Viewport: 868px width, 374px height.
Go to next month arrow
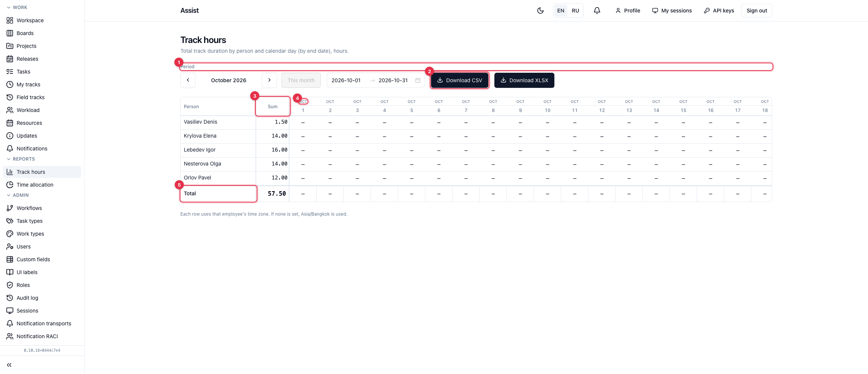269,80
